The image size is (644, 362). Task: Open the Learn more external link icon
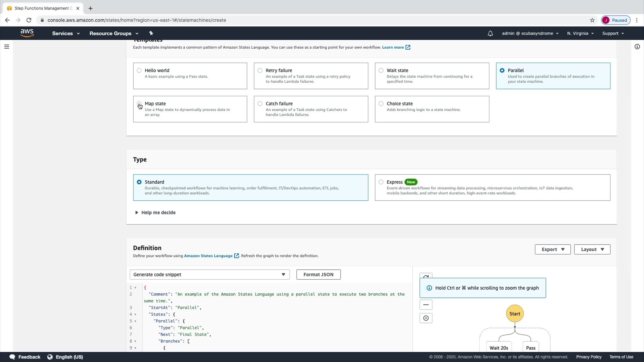point(408,47)
